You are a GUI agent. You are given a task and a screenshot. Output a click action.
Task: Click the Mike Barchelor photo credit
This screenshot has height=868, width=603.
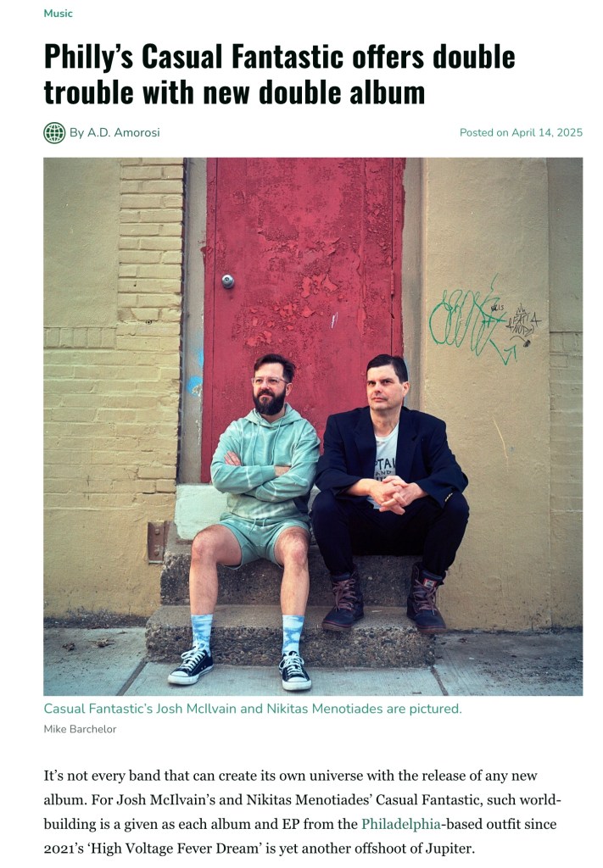[81, 729]
